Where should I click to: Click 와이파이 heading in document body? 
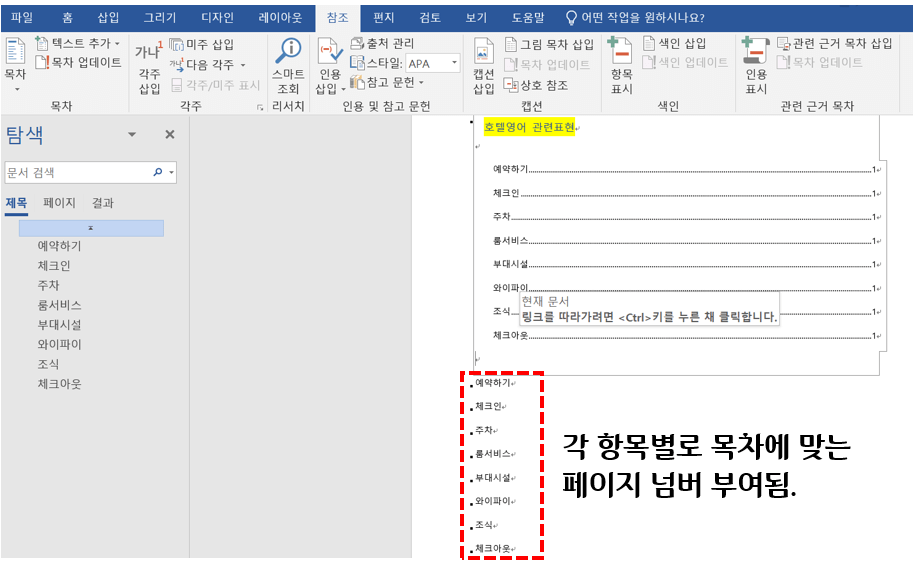pyautogui.click(x=493, y=501)
